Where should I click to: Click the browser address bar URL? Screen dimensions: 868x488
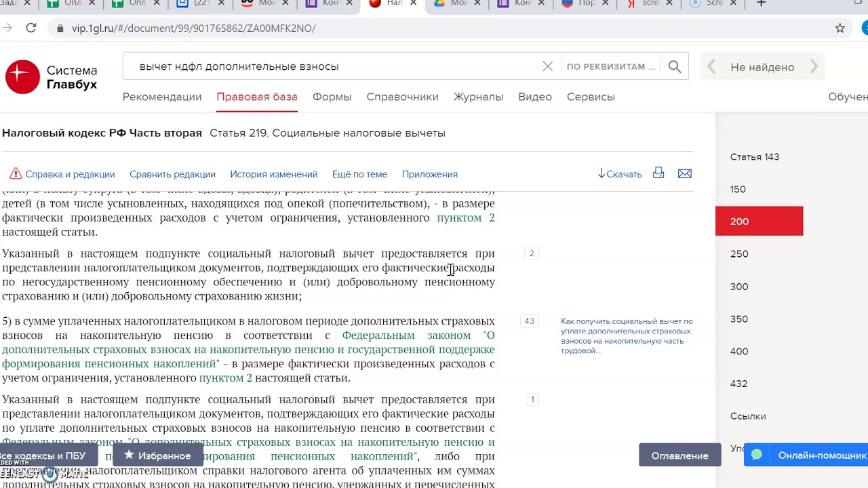[x=193, y=28]
